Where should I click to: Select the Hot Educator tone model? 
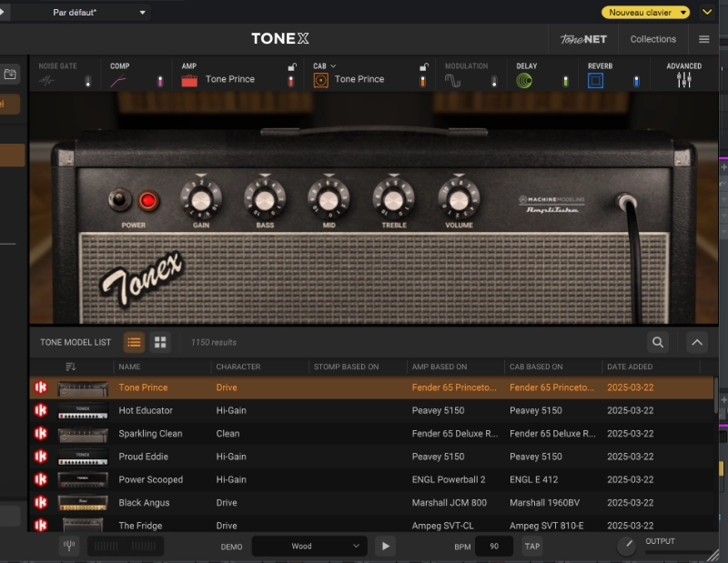tap(371, 410)
